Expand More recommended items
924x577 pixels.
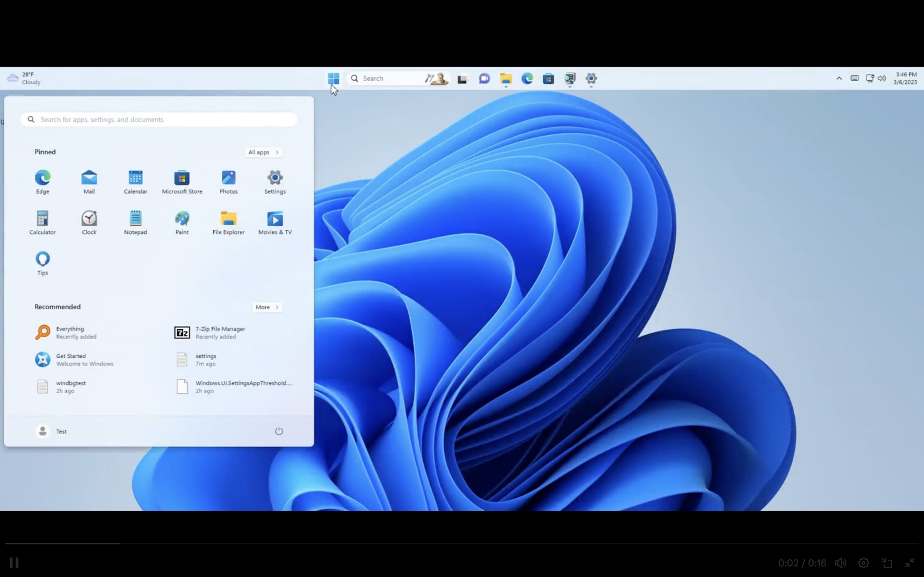267,307
